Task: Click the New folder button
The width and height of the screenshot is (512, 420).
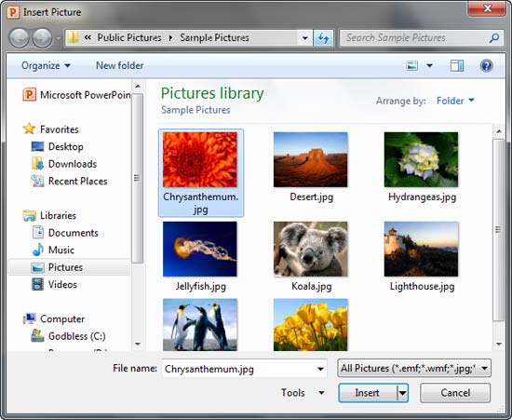Action: click(x=119, y=65)
